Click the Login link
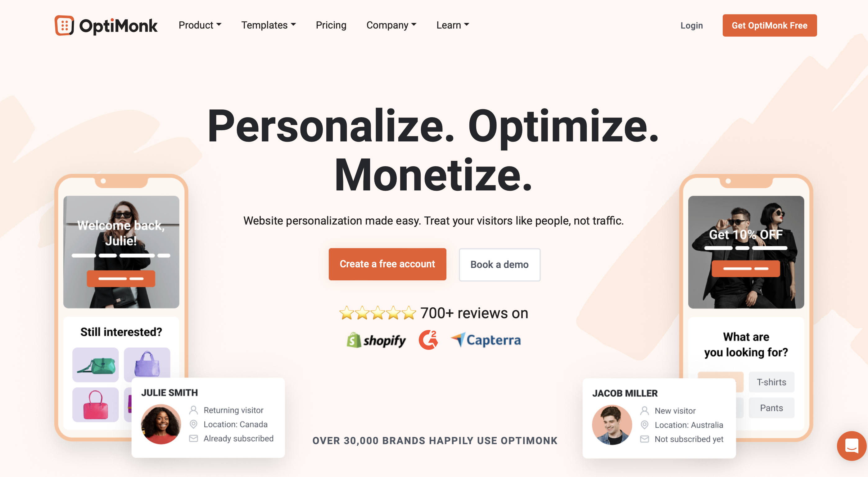This screenshot has height=477, width=868. 691,25
